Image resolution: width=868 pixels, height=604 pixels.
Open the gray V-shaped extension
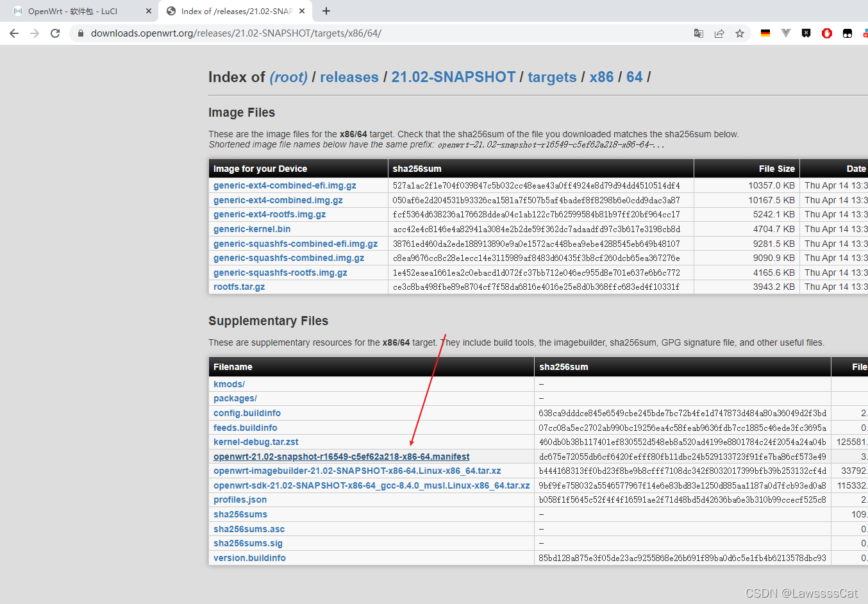pos(786,33)
